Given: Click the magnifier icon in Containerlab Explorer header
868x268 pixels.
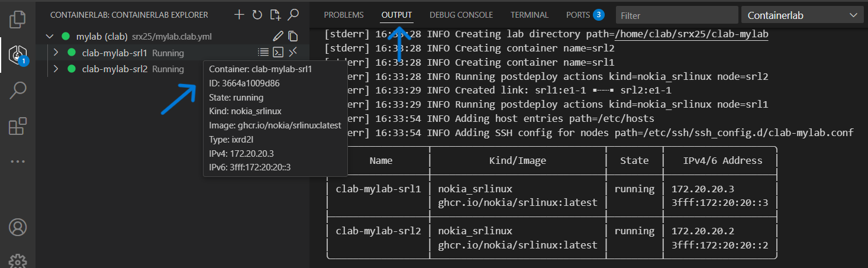Looking at the screenshot, I should pos(293,15).
